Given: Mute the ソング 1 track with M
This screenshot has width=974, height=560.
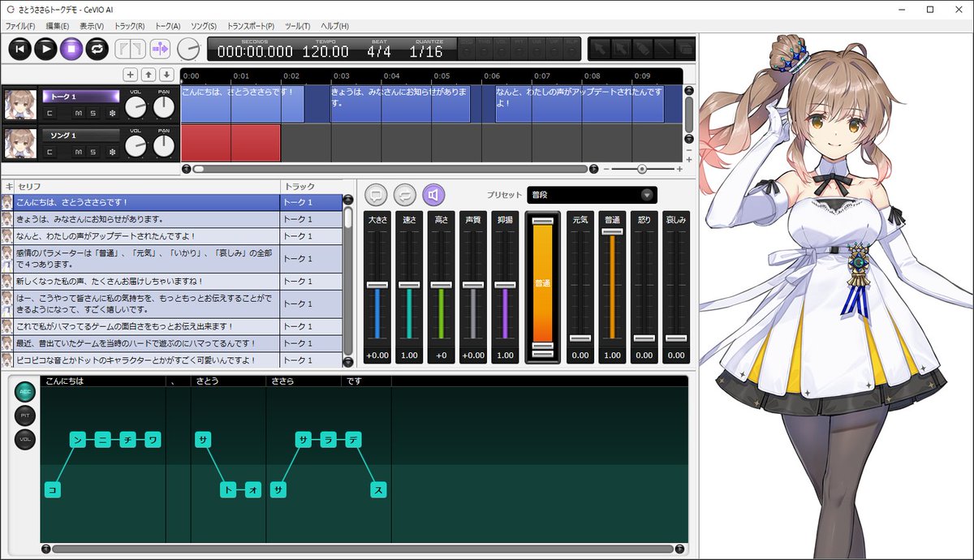Looking at the screenshot, I should pos(78,152).
